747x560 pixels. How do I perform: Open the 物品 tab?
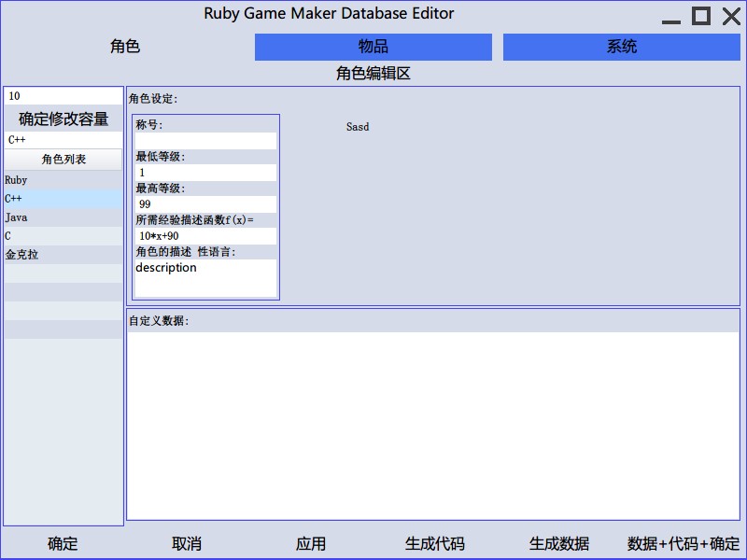click(373, 47)
